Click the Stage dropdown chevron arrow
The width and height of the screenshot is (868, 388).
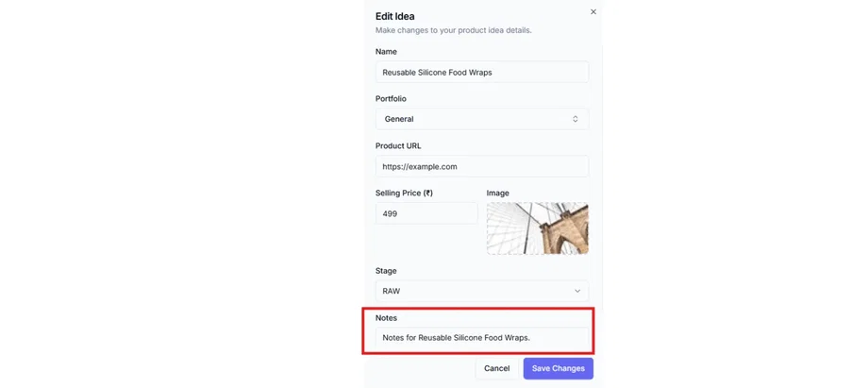[577, 291]
